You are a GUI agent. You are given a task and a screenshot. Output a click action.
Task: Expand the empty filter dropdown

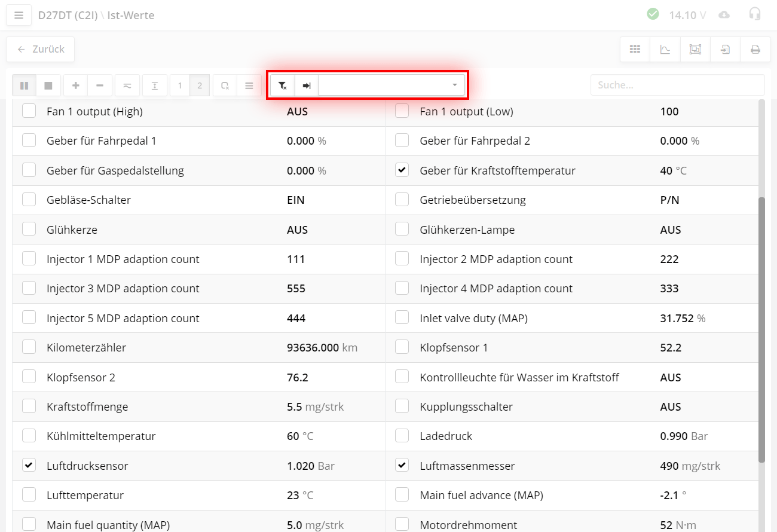[x=391, y=85]
